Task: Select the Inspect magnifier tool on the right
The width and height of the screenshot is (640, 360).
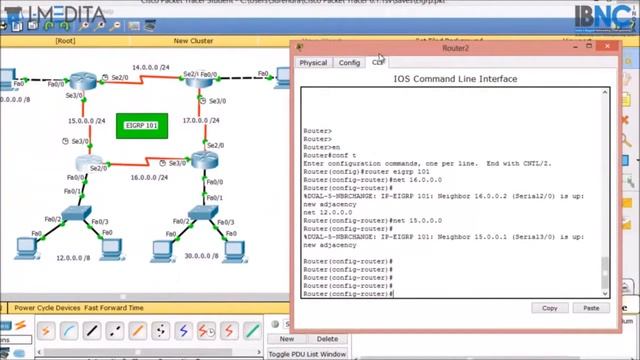Action: click(x=626, y=141)
